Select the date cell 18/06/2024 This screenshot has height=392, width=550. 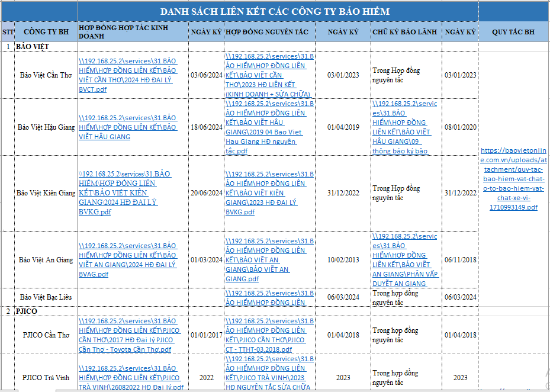[206, 127]
